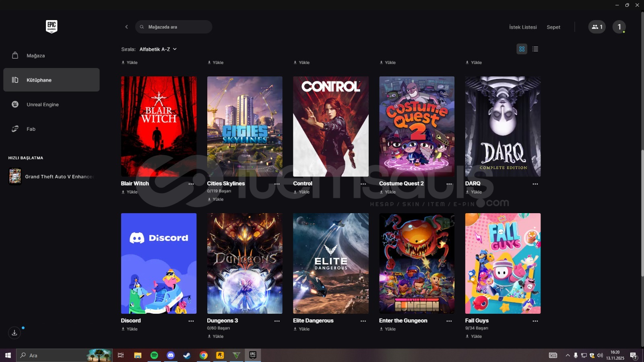Open Costume Quest 2 options menu
Screen dimensions: 644x362
click(x=449, y=184)
